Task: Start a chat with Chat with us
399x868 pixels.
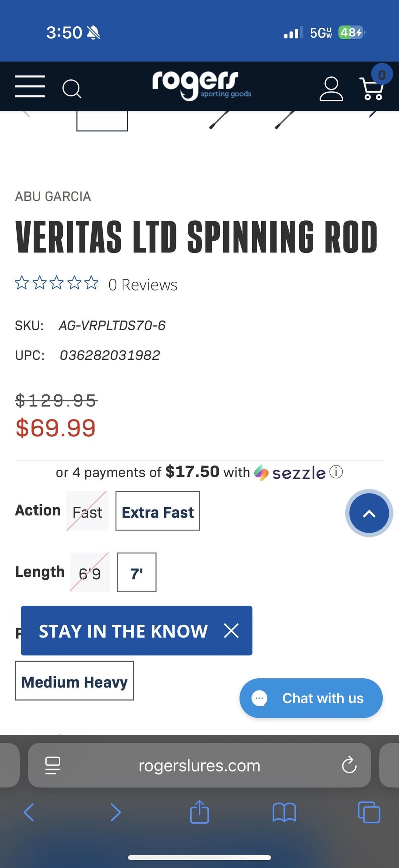Action: coord(311,698)
